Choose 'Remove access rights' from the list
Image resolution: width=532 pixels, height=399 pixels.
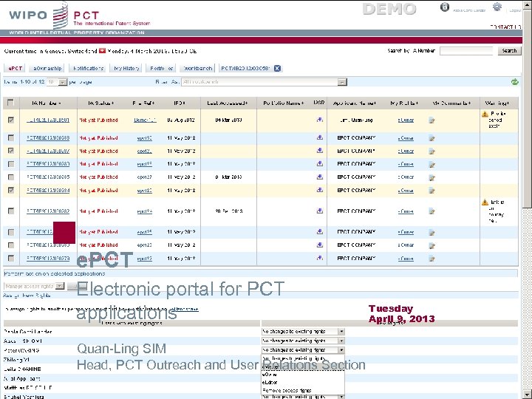[x=287, y=390]
